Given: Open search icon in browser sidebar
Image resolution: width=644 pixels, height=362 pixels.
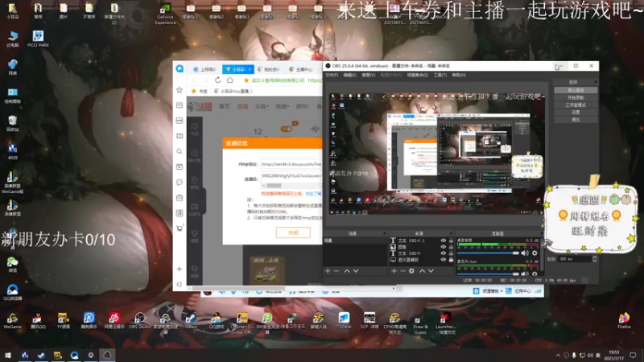Looking at the screenshot, I should pos(180,151).
